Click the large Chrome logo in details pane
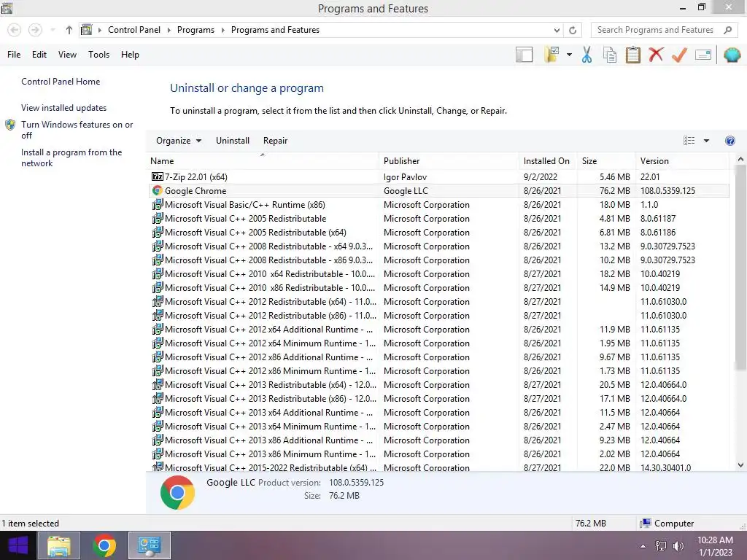Viewport: 747px width, 560px height. [x=178, y=492]
